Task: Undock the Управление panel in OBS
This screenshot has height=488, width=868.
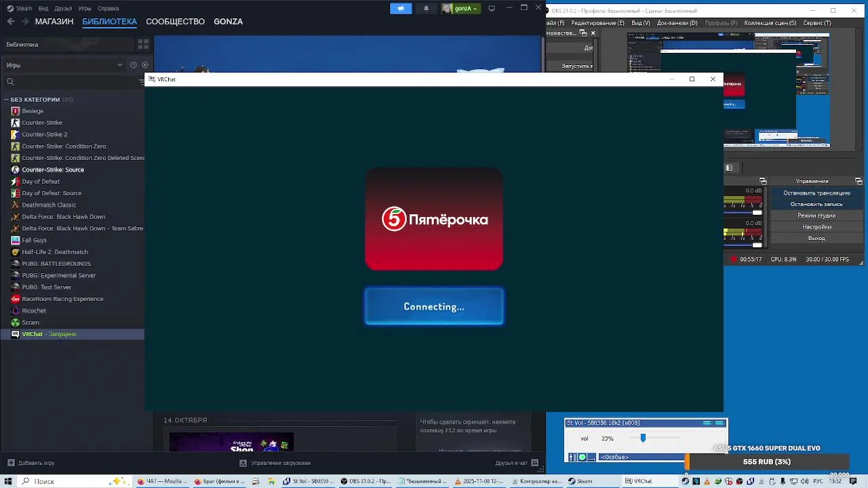Action: 860,182
